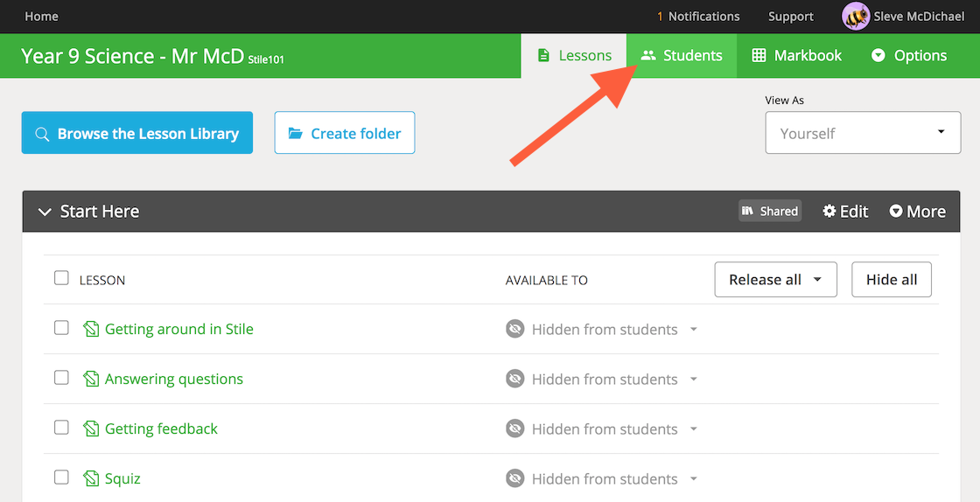This screenshot has height=502, width=980.
Task: Click the Edit gear icon in Start Here
Action: click(829, 211)
